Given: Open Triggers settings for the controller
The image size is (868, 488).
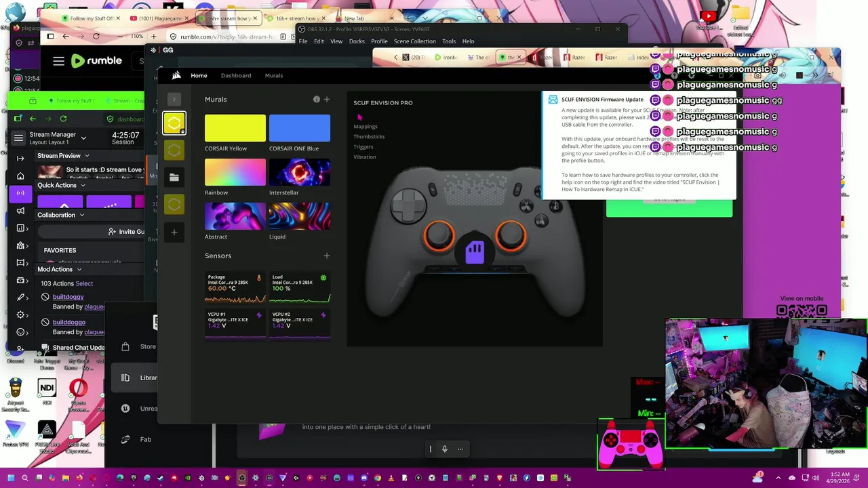Looking at the screenshot, I should [x=363, y=146].
